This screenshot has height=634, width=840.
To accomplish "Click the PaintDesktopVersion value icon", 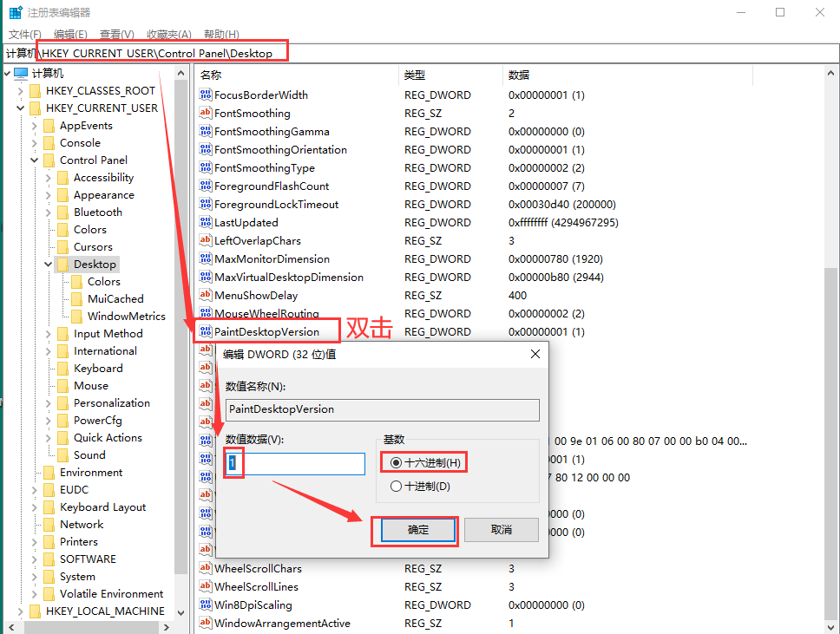I will tap(205, 331).
